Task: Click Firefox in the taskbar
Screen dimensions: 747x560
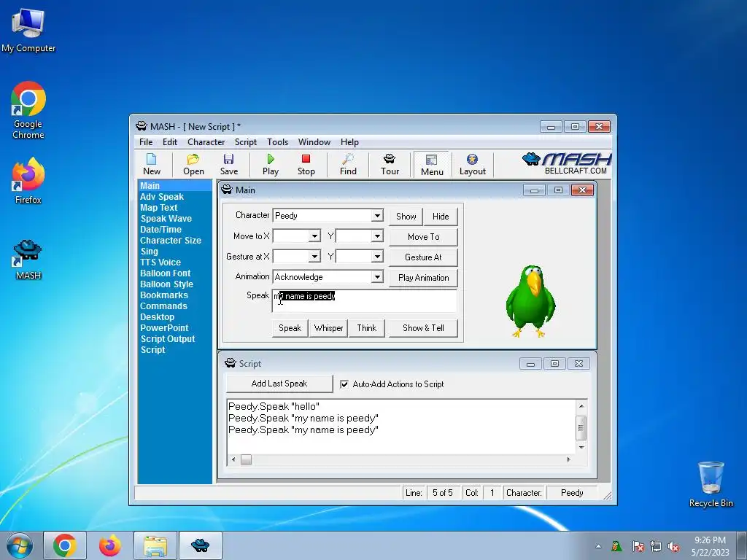Action: tap(109, 545)
